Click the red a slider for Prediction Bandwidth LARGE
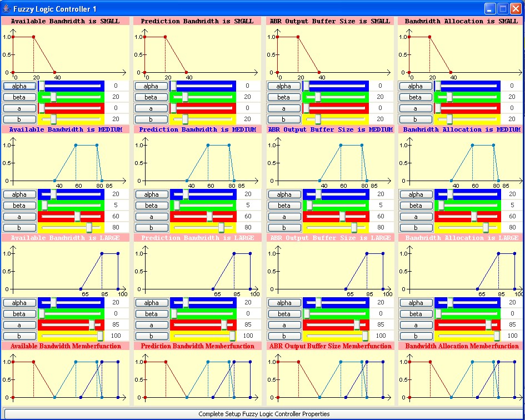Screen dimensions: 525x420 (203, 325)
